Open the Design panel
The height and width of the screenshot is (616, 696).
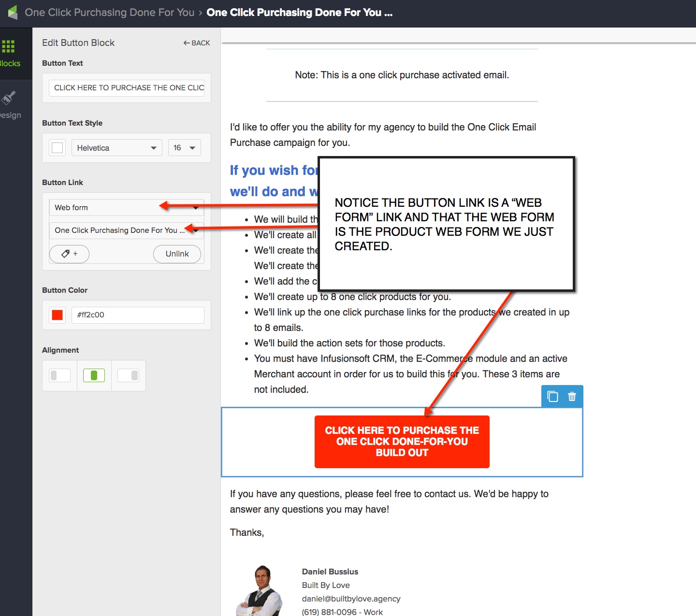[8, 99]
